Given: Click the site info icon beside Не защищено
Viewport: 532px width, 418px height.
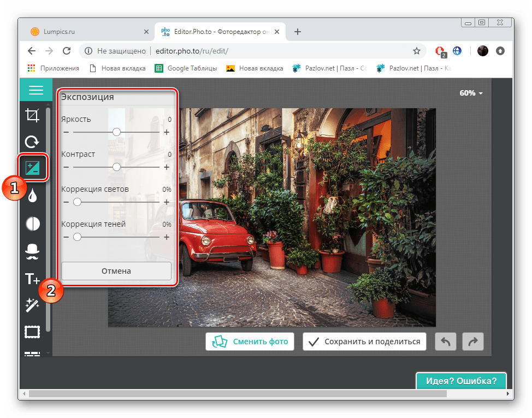Looking at the screenshot, I should (88, 51).
